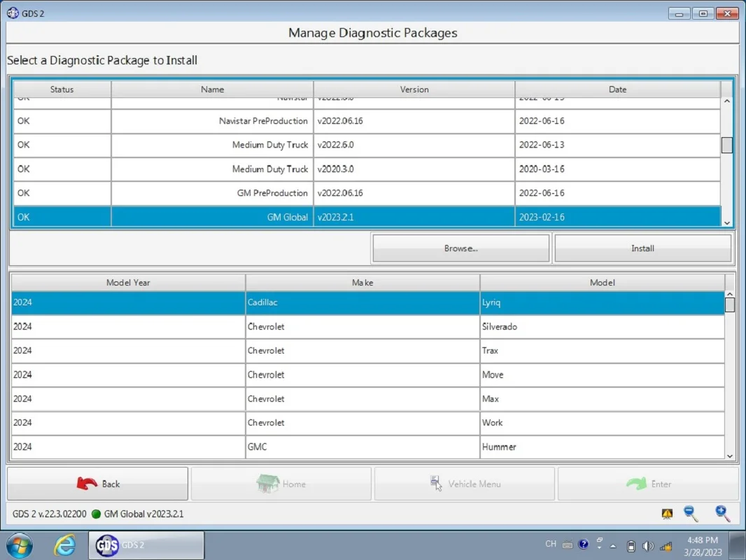Select Medium Duty Truck v2022.6.0 row
Image resolution: width=746 pixels, height=560 pixels.
tap(367, 145)
